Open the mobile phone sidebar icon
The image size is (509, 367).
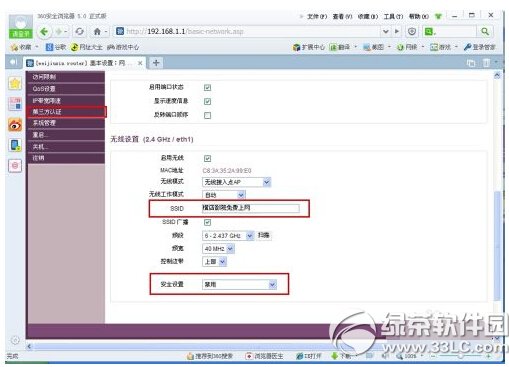click(x=15, y=145)
